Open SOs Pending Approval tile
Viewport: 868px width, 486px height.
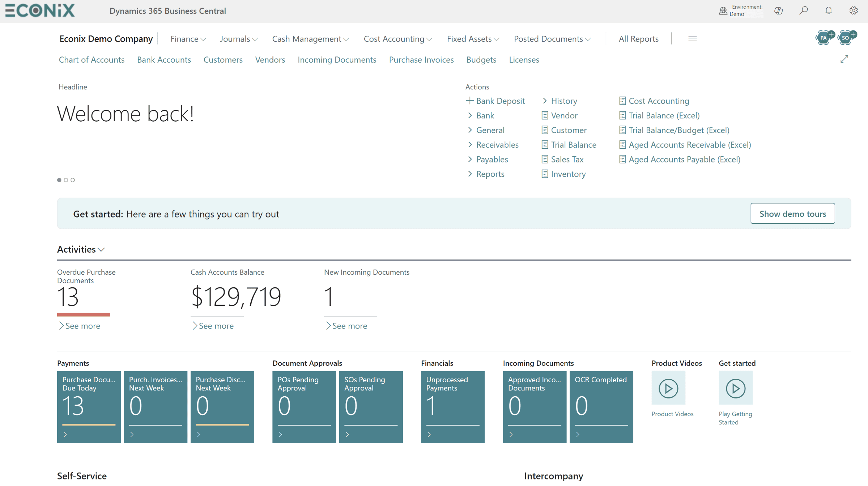click(371, 407)
